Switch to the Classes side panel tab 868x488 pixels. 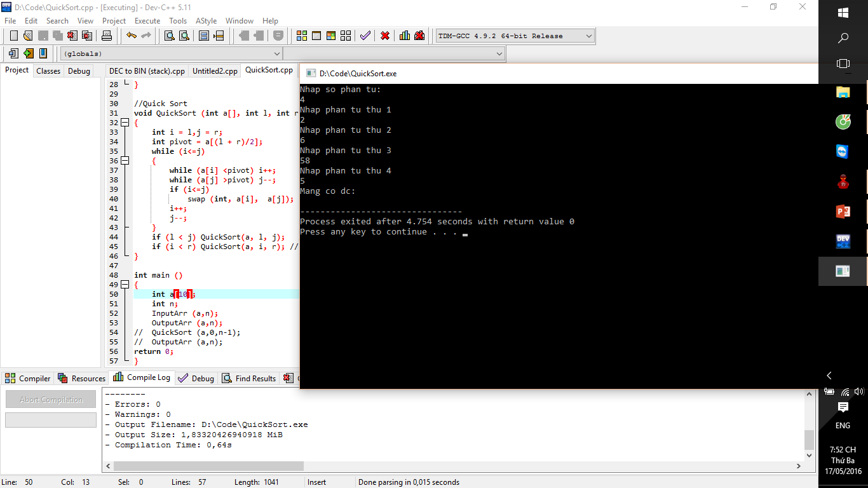pos(48,71)
